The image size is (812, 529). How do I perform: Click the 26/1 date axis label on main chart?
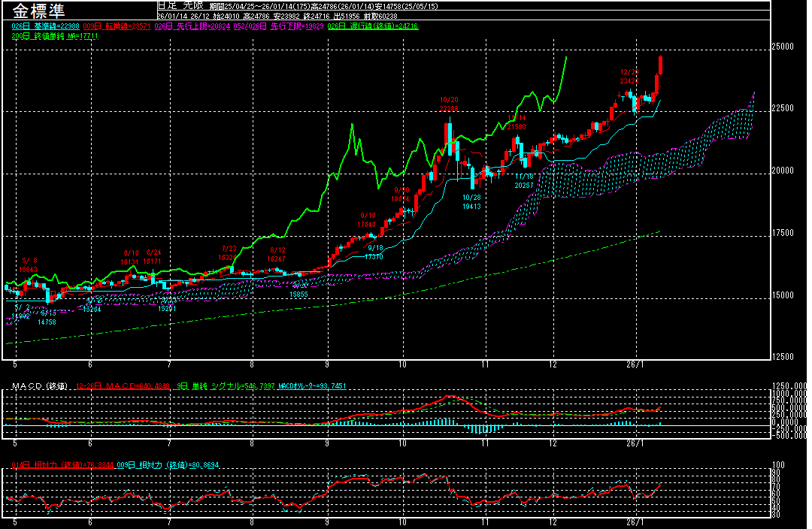(x=635, y=364)
